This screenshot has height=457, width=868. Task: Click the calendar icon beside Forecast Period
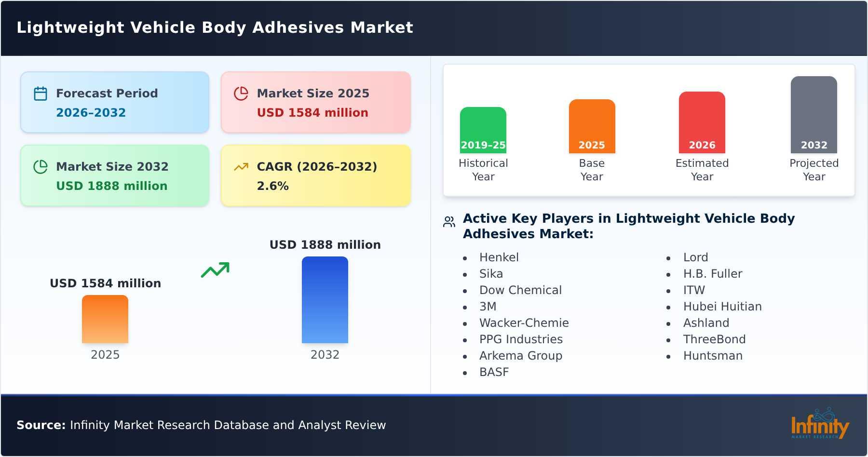[41, 94]
